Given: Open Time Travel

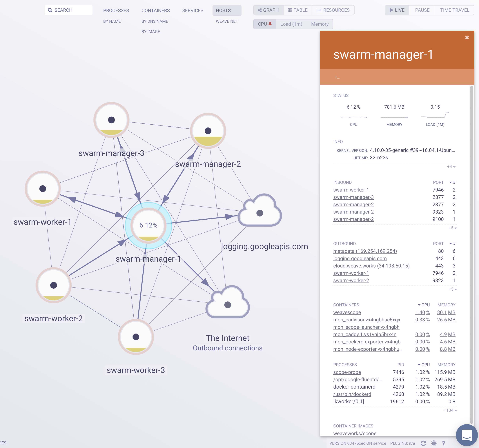Looking at the screenshot, I should [454, 10].
